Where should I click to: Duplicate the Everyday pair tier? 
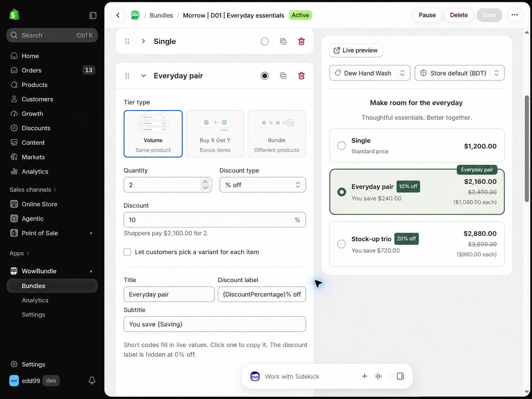[x=283, y=76]
